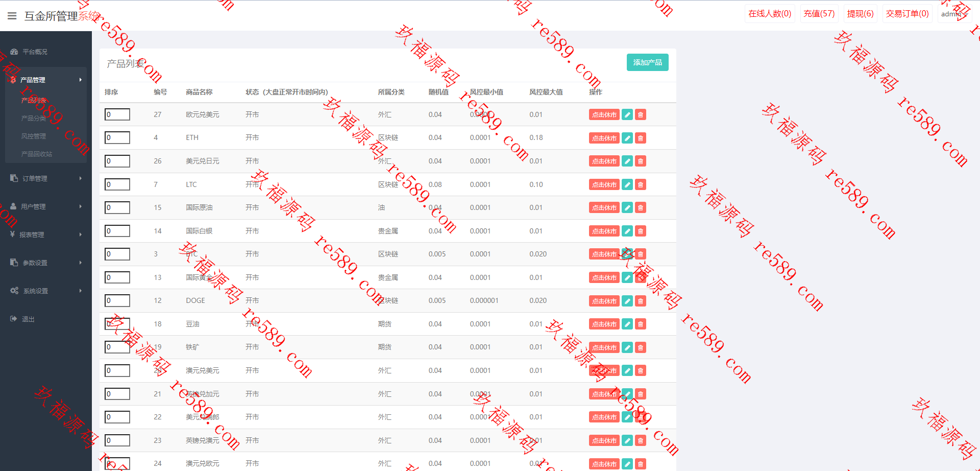Screen dimensions: 980x471
Task: Edit the LTC product row
Action: coord(627,184)
